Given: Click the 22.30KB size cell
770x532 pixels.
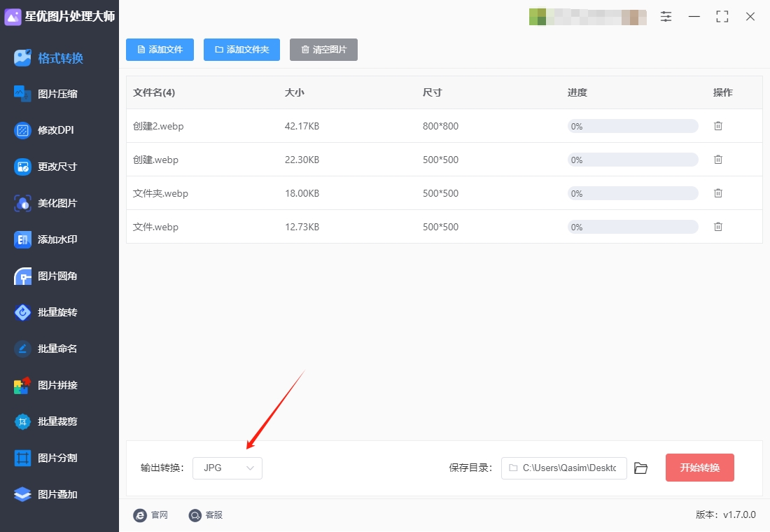Looking at the screenshot, I should coord(302,160).
